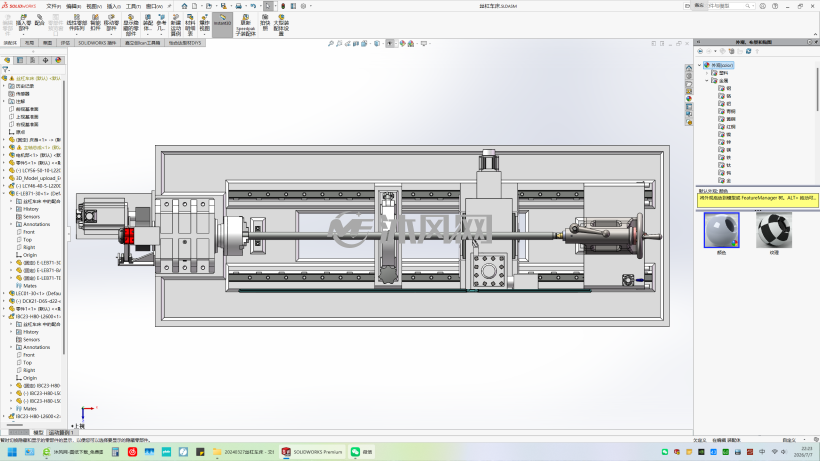Open the DisplayManager color-ball tab icon
The width and height of the screenshot is (820, 461).
(58, 60)
